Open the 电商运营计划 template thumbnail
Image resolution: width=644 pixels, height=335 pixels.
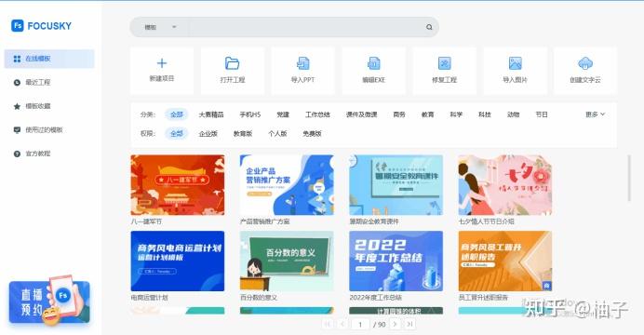tap(178, 261)
